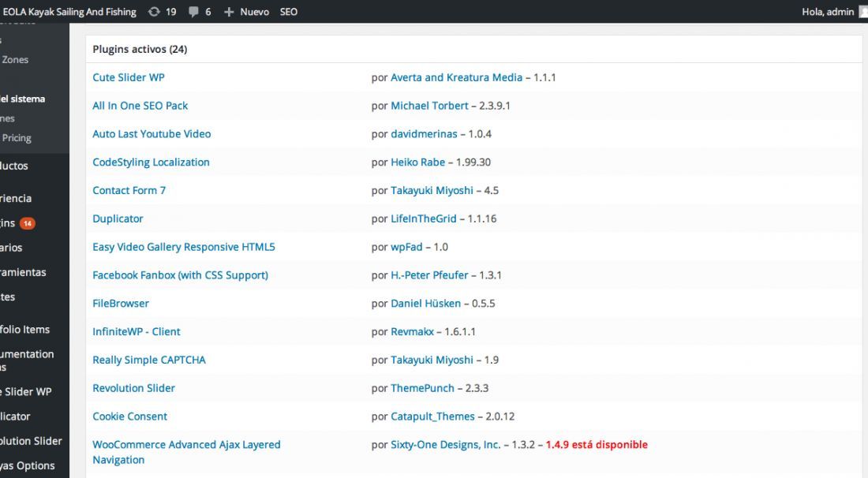Open EOLA Kayak Sailing And Fishing site menu
Image resolution: width=868 pixels, height=478 pixels.
(69, 12)
